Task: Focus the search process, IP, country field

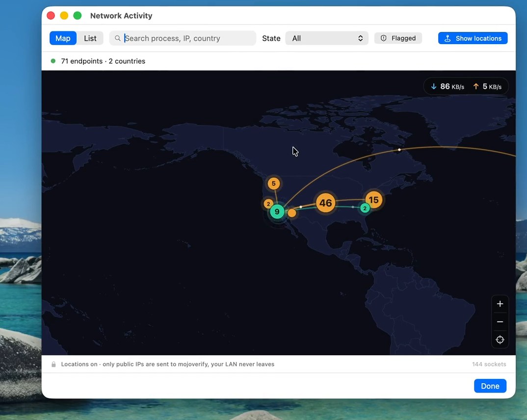Action: 183,38
